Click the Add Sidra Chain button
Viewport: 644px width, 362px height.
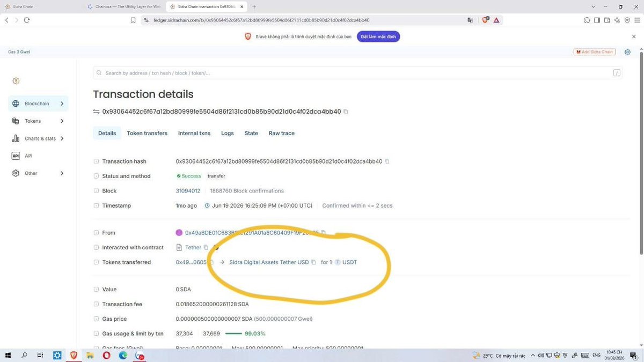(594, 52)
